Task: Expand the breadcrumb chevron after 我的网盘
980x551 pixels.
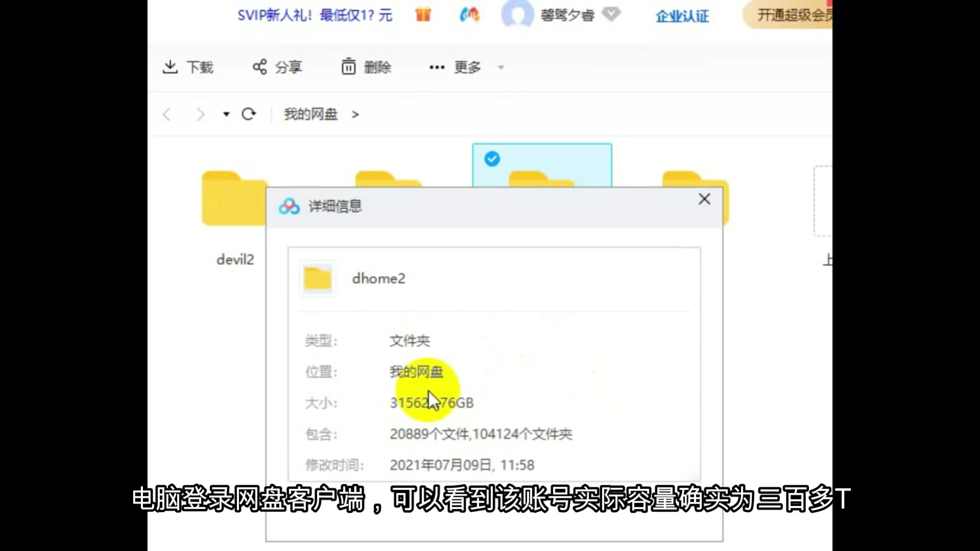Action: (x=355, y=115)
